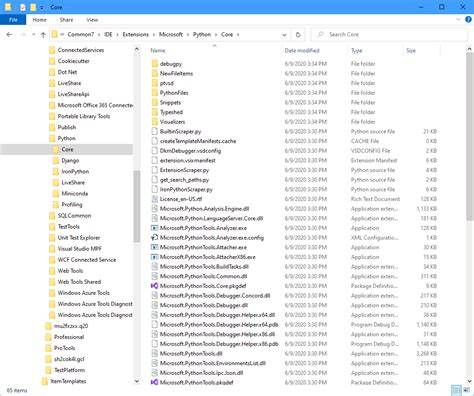
Task: Open the Help question mark icon
Action: pos(468,20)
